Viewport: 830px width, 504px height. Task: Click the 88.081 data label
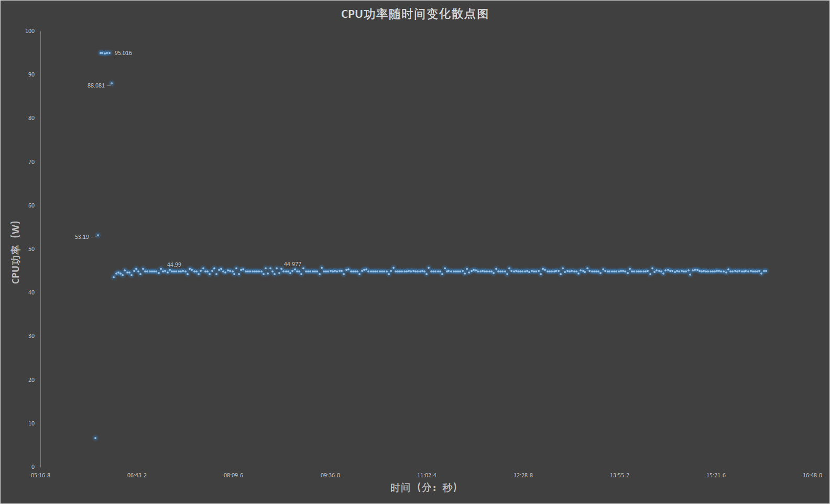click(96, 86)
